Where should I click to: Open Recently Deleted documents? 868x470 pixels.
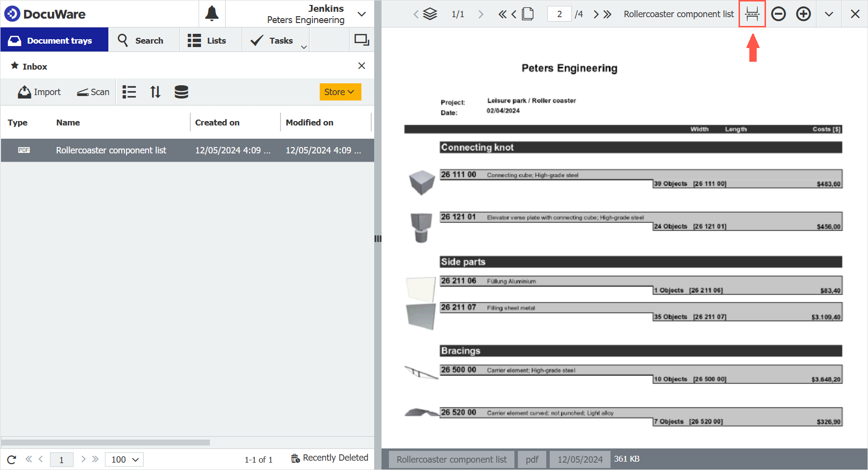(329, 458)
